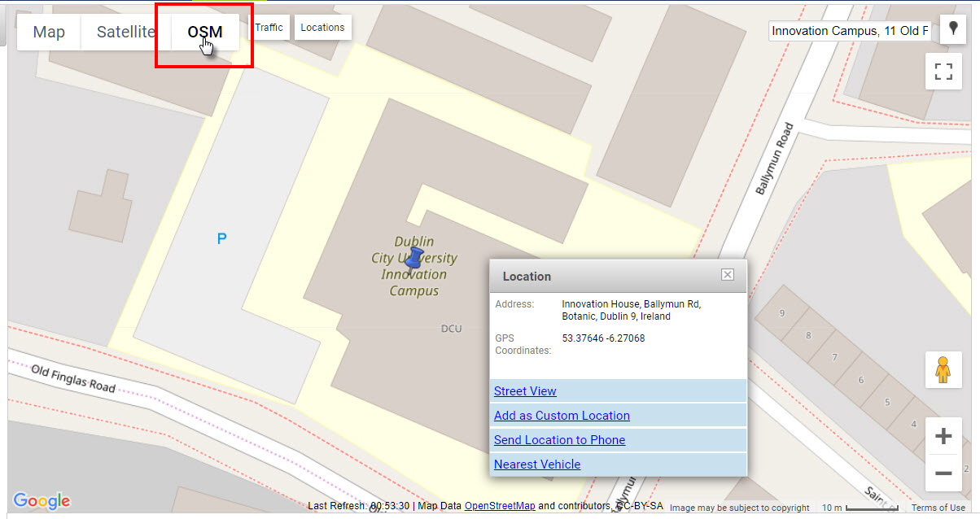Click the blue parking P symbol
Screen dimensions: 980x519
(221, 238)
